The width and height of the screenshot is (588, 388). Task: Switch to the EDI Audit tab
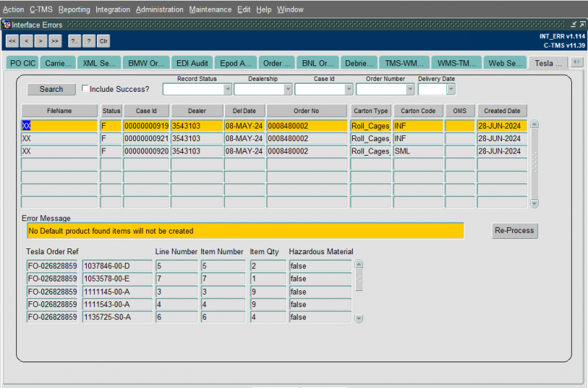point(192,63)
